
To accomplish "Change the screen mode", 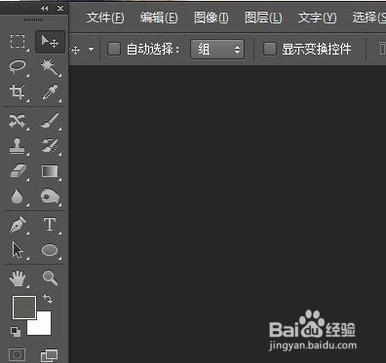I will pos(49,355).
